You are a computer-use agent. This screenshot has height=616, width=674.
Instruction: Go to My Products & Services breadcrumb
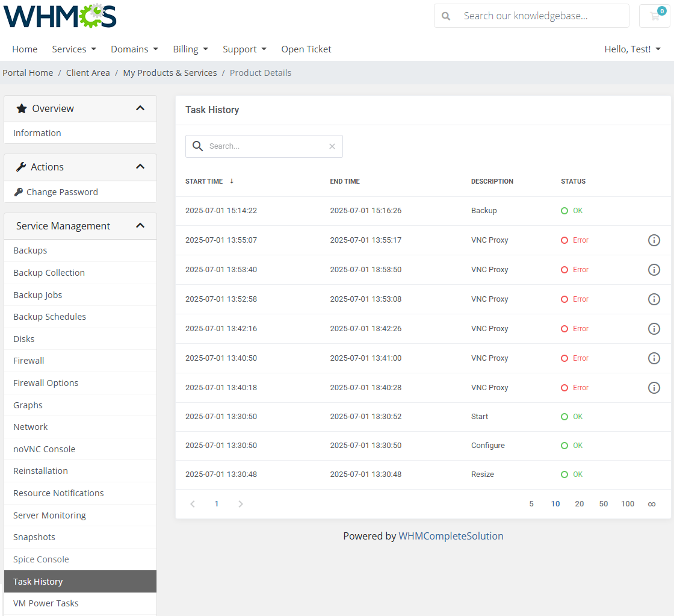point(170,73)
